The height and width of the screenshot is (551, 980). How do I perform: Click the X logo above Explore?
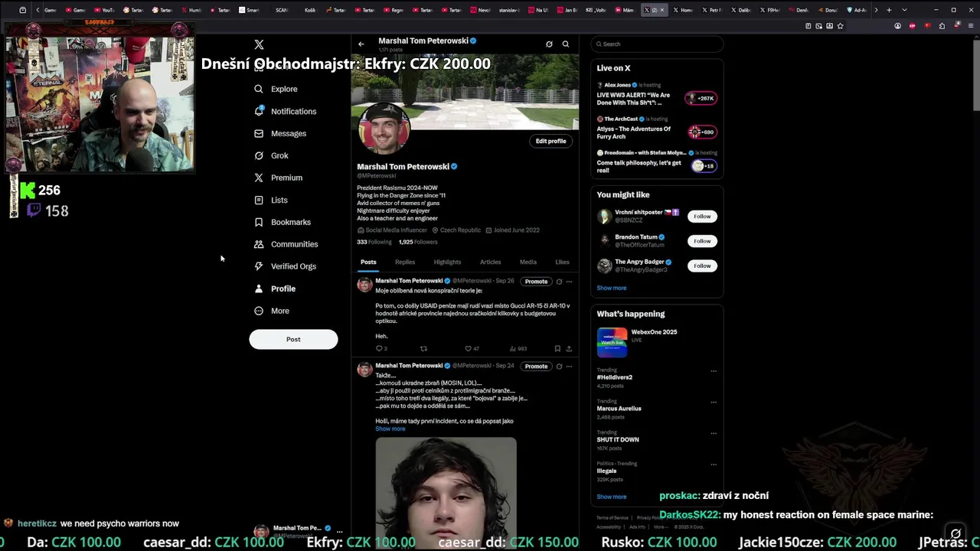[x=259, y=44]
